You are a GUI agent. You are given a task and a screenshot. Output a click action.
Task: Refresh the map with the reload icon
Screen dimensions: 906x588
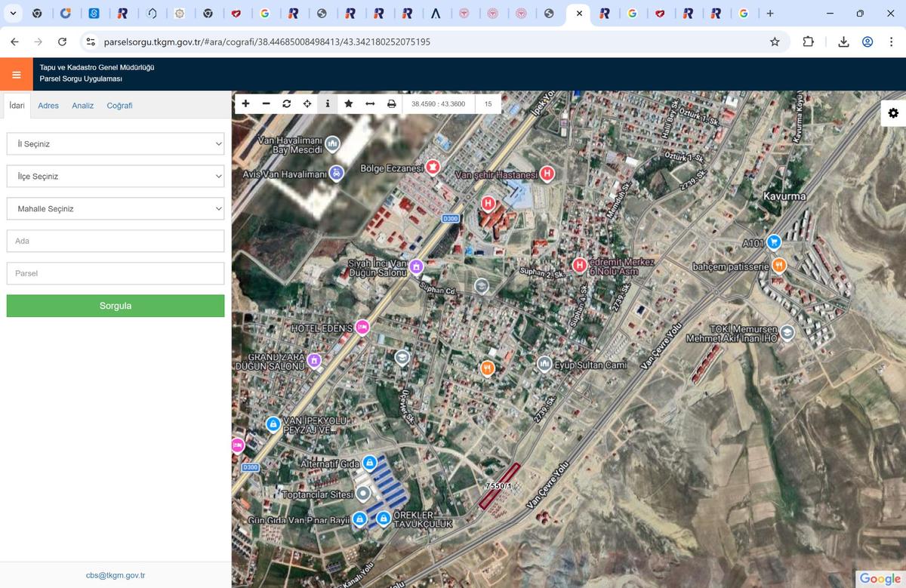coord(287,103)
